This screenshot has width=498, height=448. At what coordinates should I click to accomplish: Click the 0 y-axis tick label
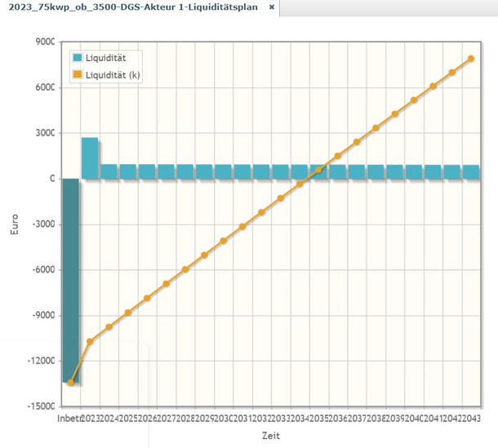(x=51, y=179)
